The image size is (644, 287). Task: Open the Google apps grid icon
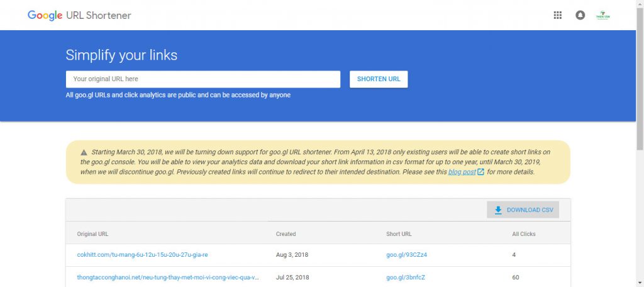(557, 15)
